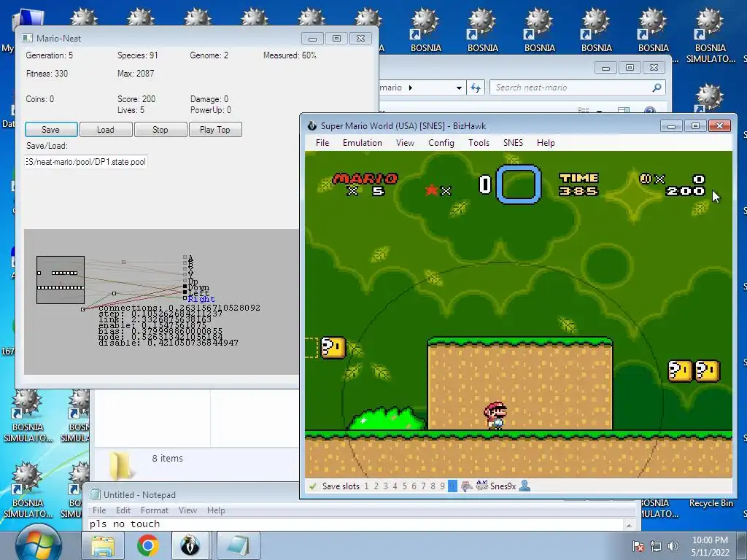Select the highlighted save slot 0
Image resolution: width=747 pixels, height=560 pixels.
(452, 486)
